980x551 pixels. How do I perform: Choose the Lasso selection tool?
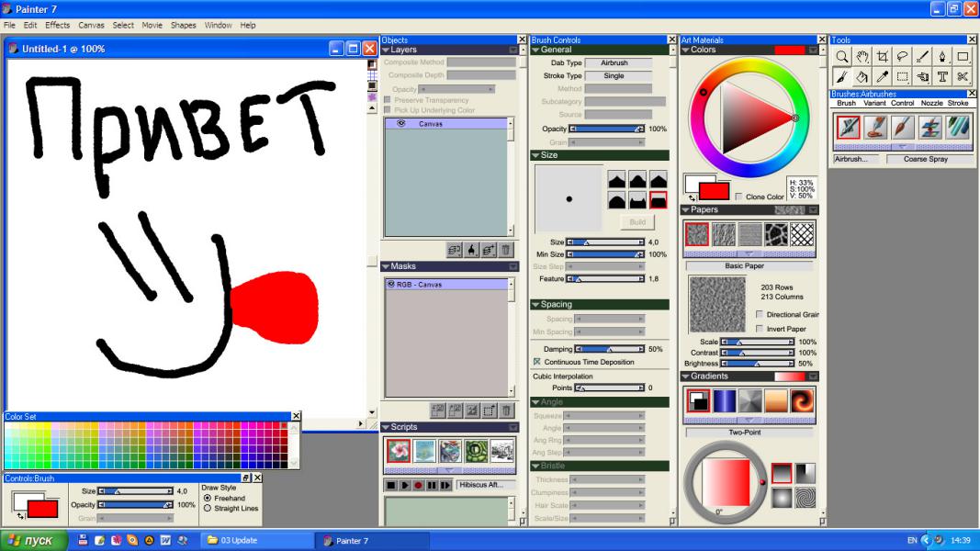pyautogui.click(x=903, y=56)
